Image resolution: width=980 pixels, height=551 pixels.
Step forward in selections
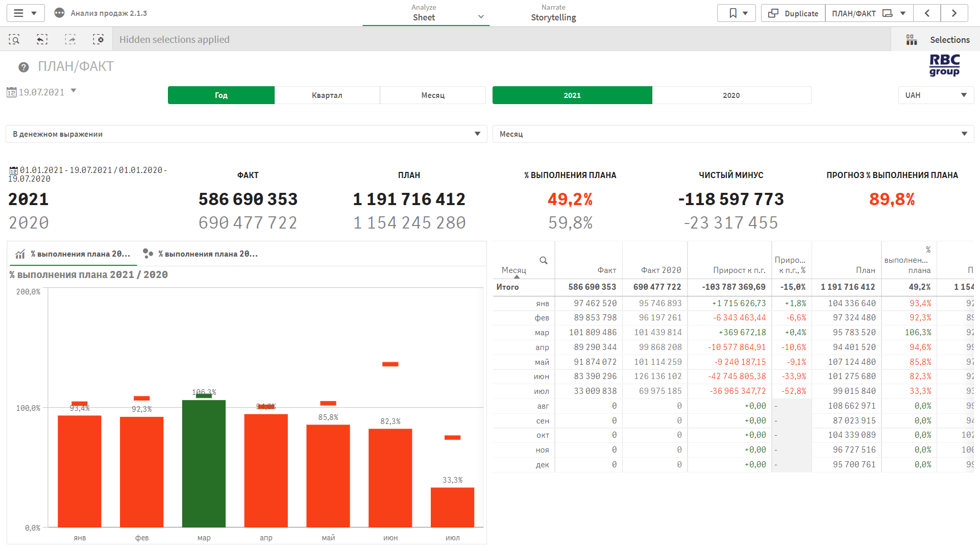tap(70, 40)
